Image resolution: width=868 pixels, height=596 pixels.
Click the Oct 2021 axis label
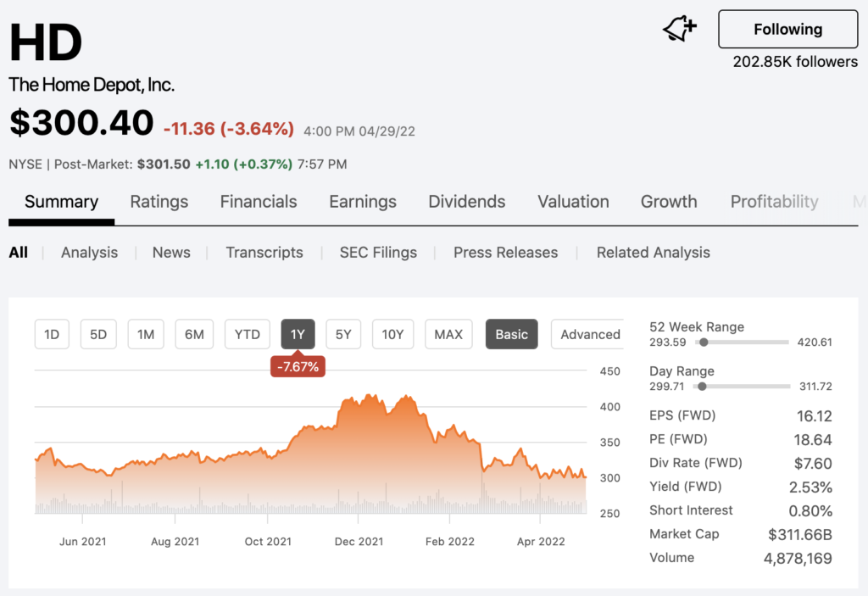pyautogui.click(x=268, y=542)
